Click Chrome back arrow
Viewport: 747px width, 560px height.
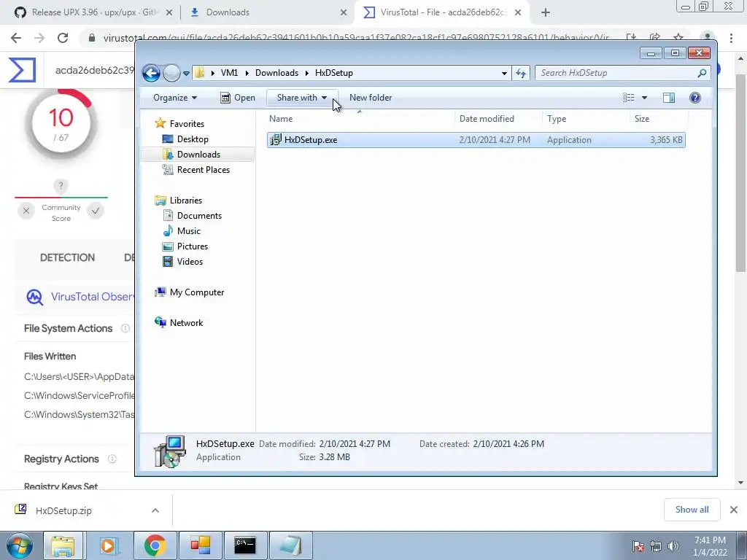coord(16,38)
